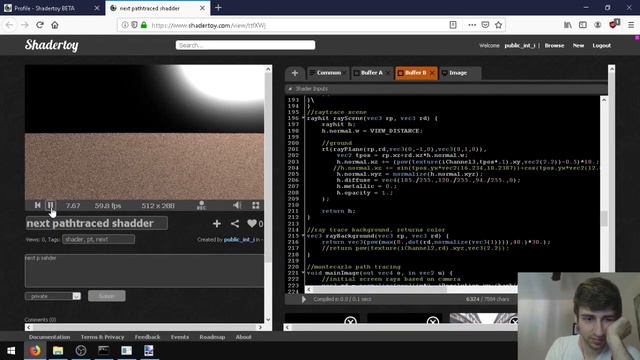640x360 pixels.
Task: Fold mainImage function at line 221
Action: [x=303, y=273]
